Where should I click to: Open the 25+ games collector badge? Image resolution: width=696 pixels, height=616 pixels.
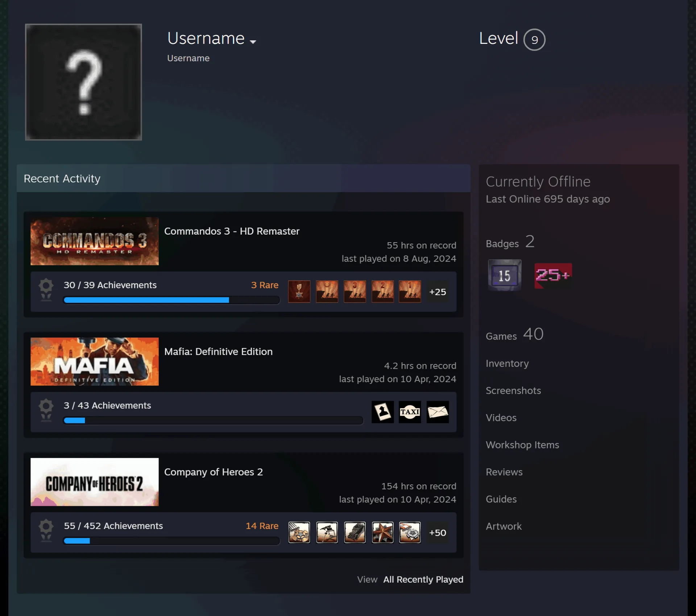click(x=553, y=276)
